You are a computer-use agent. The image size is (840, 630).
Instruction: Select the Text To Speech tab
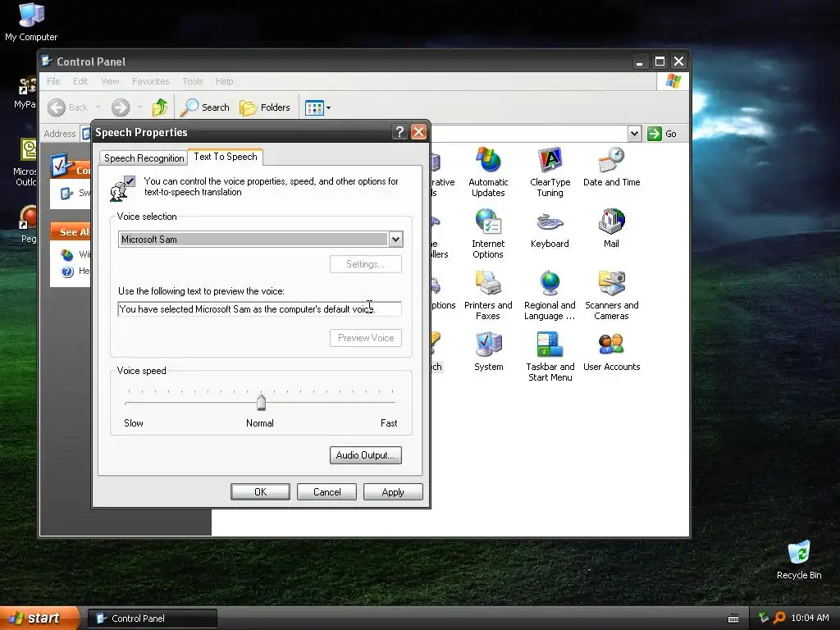[x=226, y=157]
